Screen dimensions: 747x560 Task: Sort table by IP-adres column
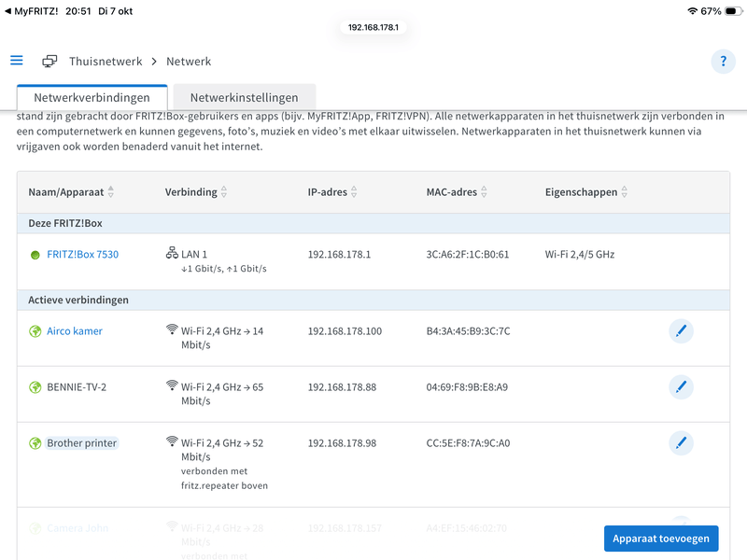[355, 192]
